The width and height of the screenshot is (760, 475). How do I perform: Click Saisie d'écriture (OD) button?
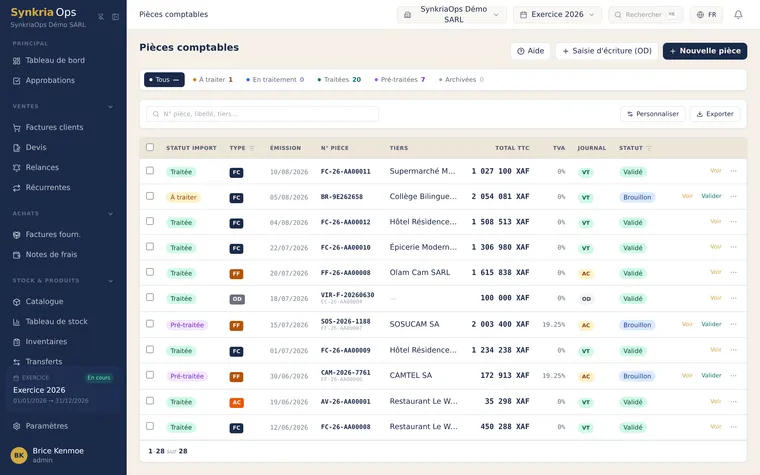(607, 51)
